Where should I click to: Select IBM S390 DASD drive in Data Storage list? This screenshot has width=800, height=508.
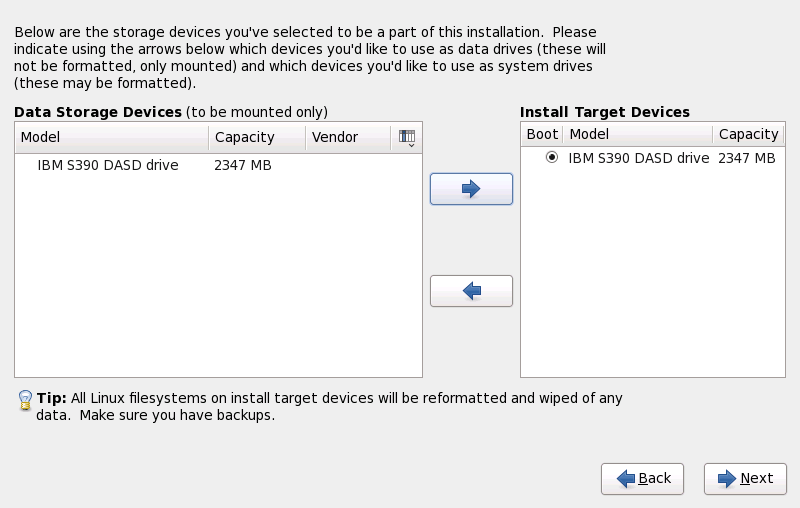[x=108, y=165]
